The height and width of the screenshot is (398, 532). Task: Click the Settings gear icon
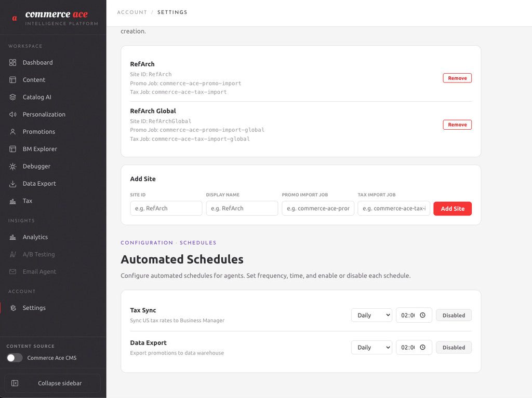pos(13,308)
